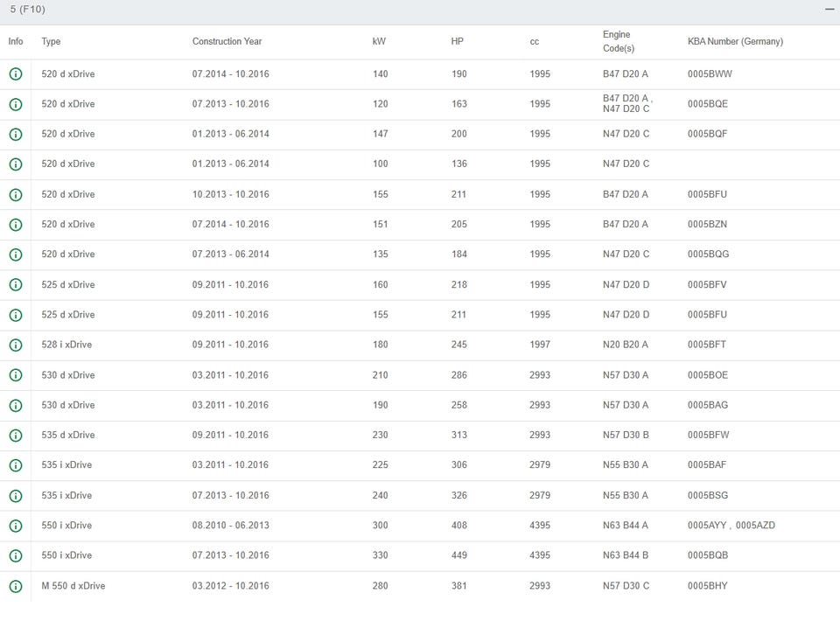Viewport: 840px width, 621px height.
Task: Select KBA number 0005BWW
Action: 710,73
